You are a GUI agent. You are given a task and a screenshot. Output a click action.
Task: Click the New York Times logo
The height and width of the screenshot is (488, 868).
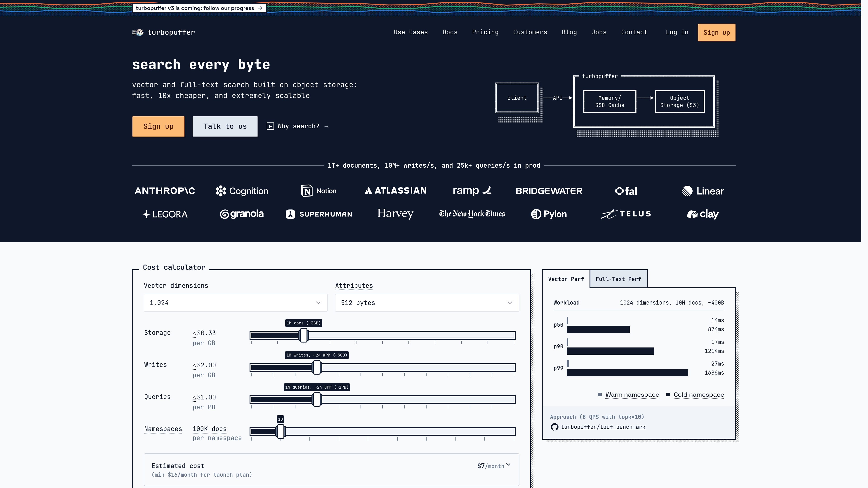pos(472,214)
